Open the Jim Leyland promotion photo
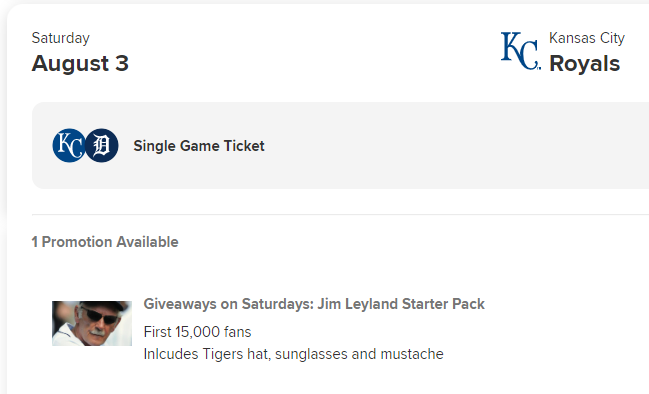649x394 pixels. pyautogui.click(x=92, y=323)
